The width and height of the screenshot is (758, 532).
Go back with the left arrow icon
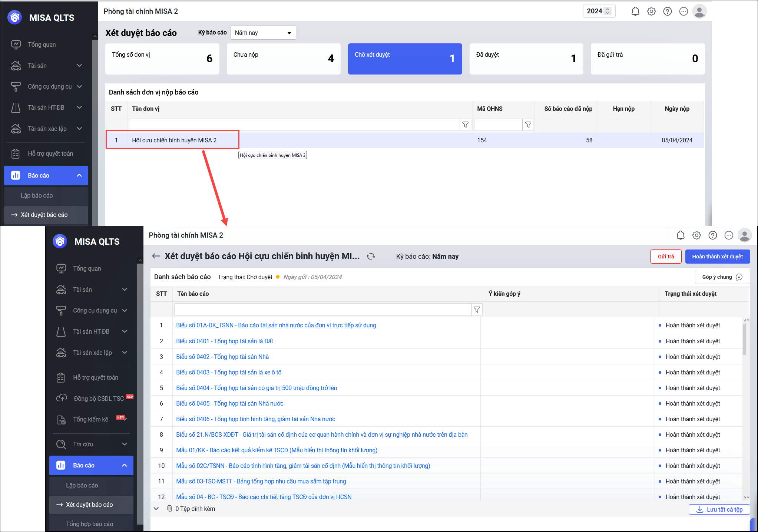click(x=156, y=256)
